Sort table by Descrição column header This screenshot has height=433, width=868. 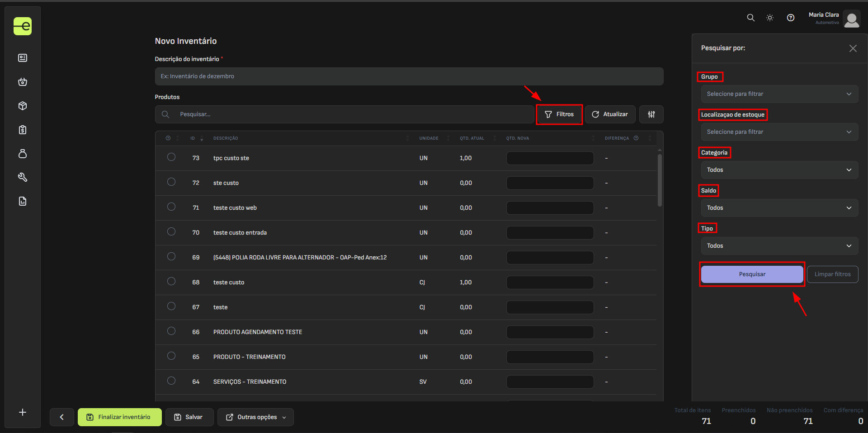(x=226, y=138)
